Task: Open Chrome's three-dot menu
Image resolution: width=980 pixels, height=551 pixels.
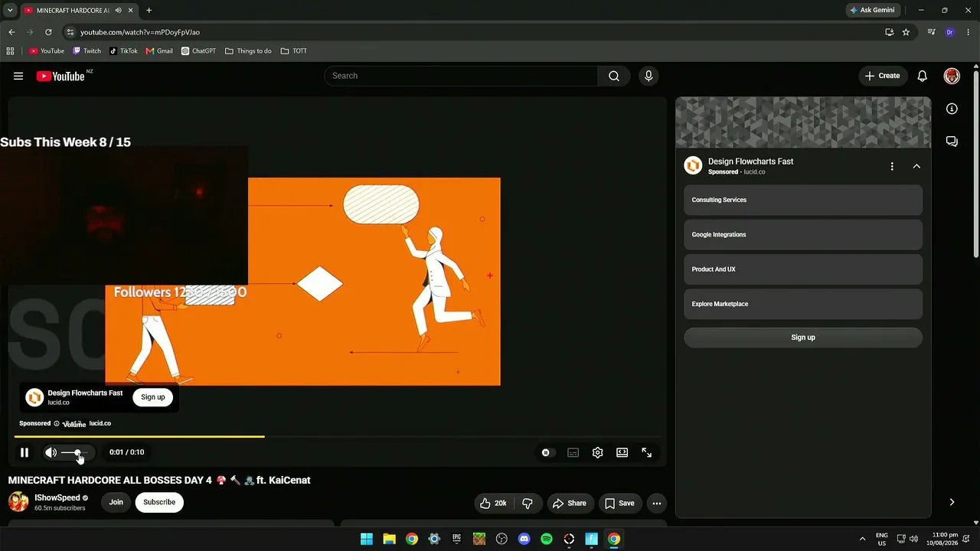Action: click(x=969, y=32)
